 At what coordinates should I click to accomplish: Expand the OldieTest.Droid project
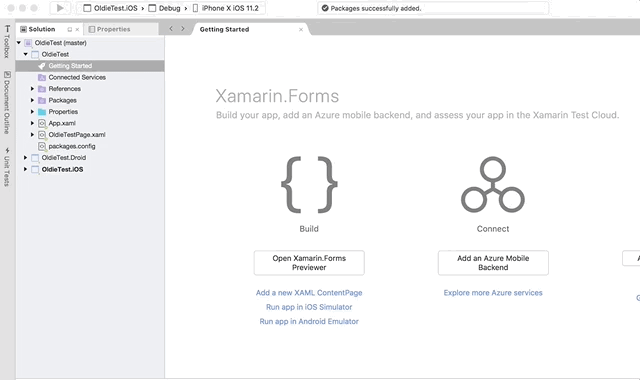coord(25,158)
